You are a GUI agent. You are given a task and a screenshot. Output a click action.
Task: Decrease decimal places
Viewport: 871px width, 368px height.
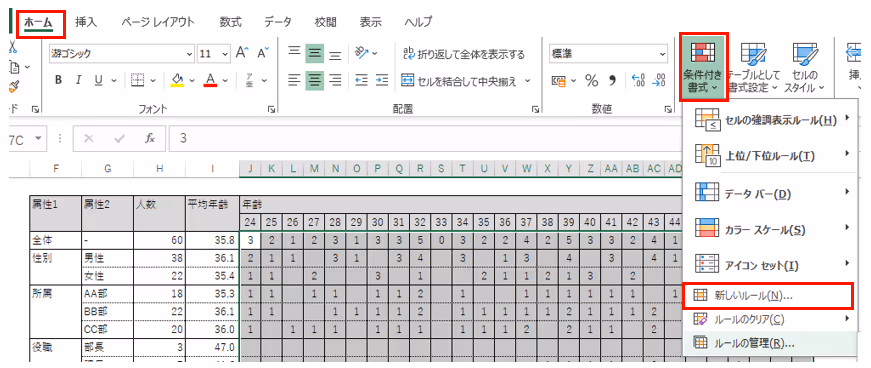[659, 81]
